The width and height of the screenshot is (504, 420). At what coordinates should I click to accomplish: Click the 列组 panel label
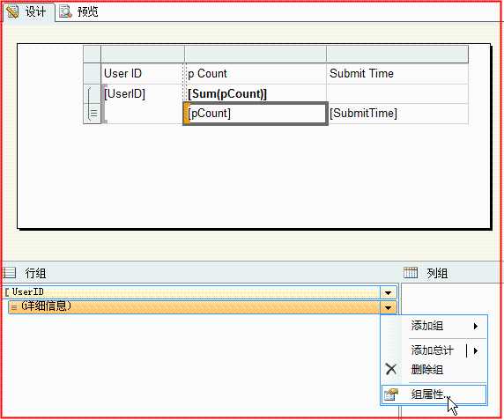[x=437, y=273]
